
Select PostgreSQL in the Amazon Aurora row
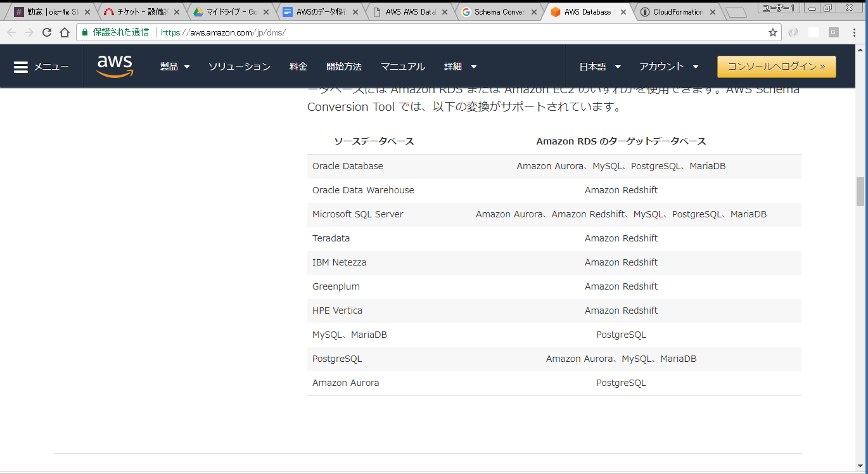(x=621, y=383)
